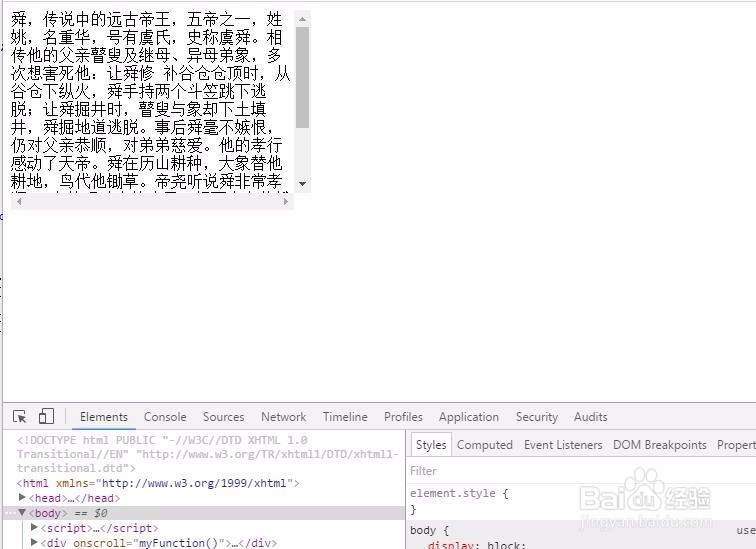Activate the inspect element picker icon
This screenshot has width=756, height=549.
20,416
